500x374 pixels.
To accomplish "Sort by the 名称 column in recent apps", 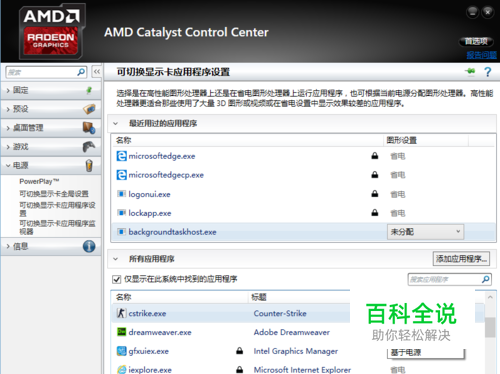I will point(248,140).
